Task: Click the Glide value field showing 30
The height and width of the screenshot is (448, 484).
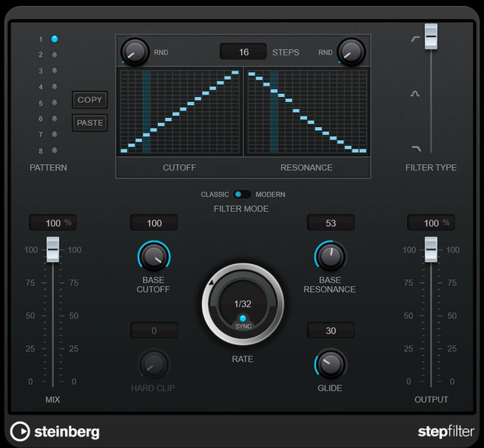Action: point(330,331)
